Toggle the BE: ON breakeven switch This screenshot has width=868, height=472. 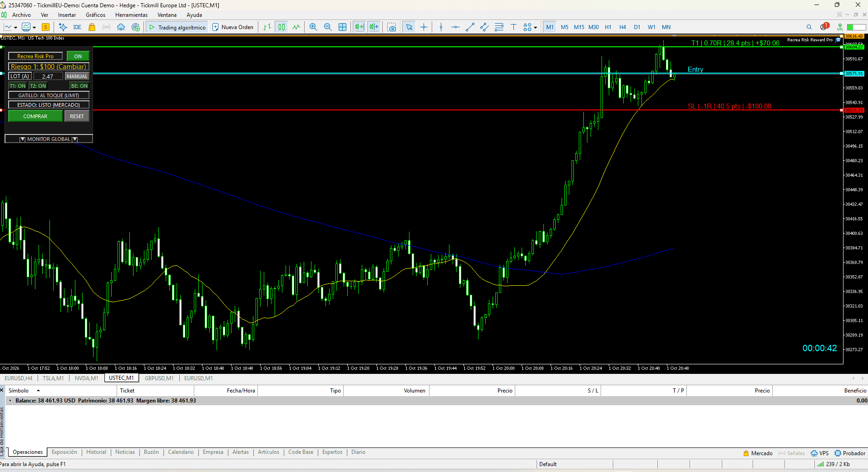[x=79, y=86]
